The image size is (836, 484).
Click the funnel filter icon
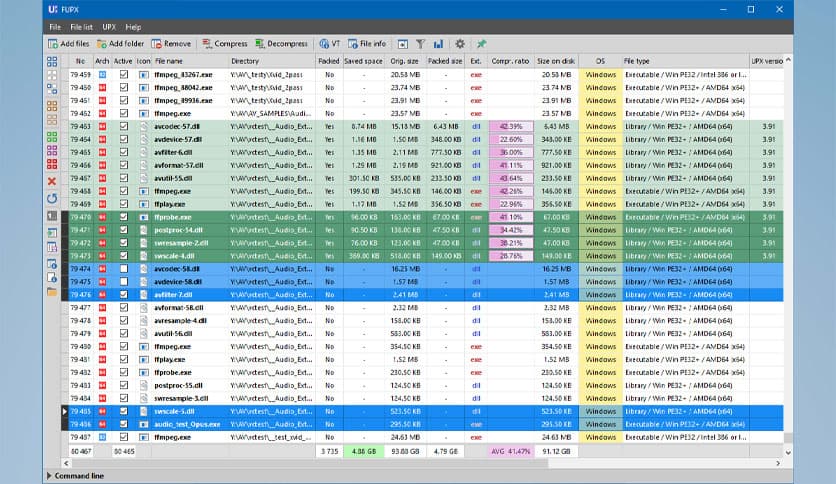420,44
